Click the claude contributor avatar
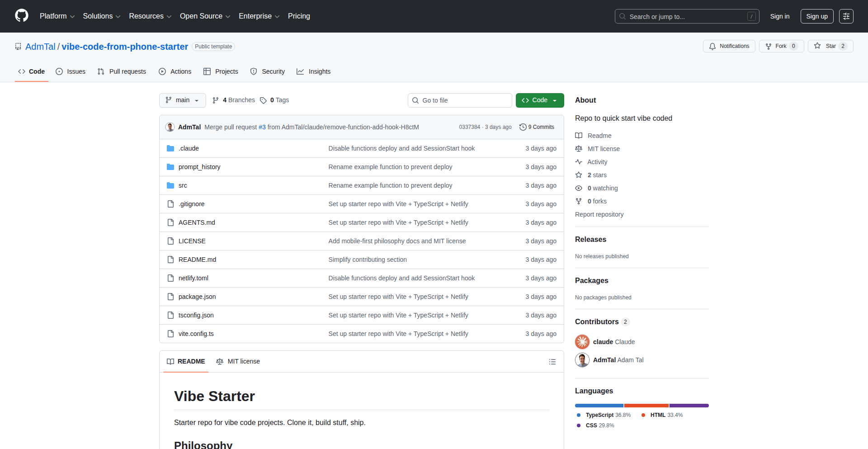 coord(582,342)
